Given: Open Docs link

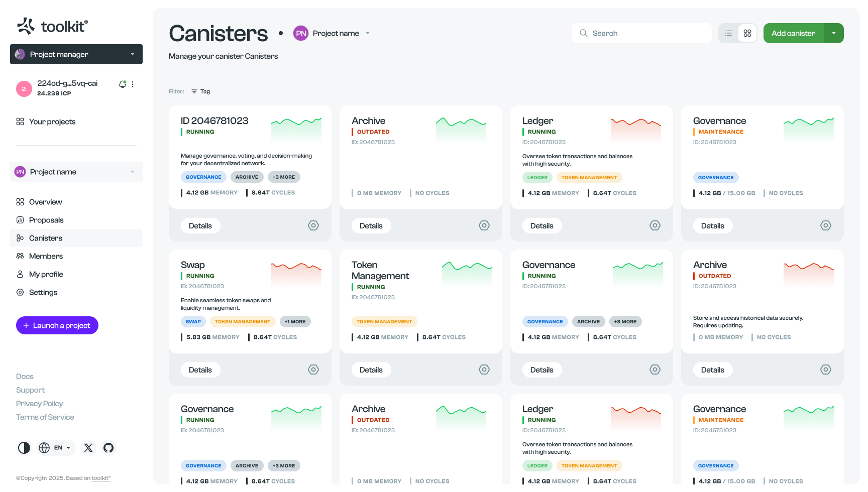Looking at the screenshot, I should [x=25, y=377].
